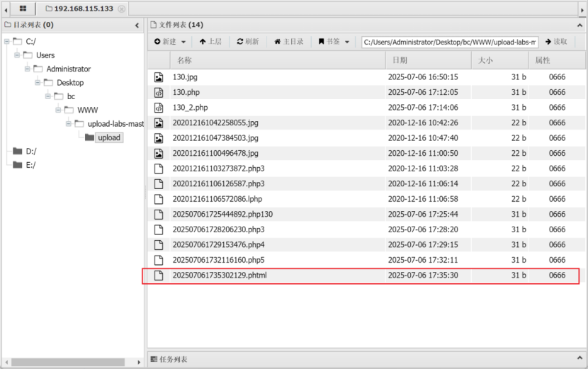Click the directory tree horizontal scrollbar
Screen dimensions: 588x369
point(68,362)
